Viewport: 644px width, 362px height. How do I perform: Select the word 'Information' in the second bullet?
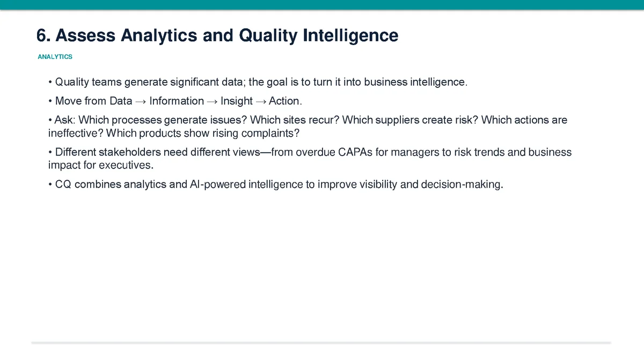(177, 101)
